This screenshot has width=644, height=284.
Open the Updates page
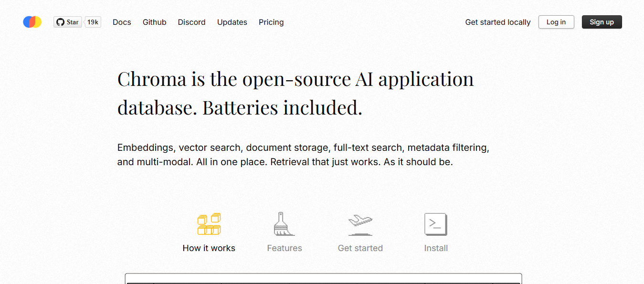click(x=232, y=22)
